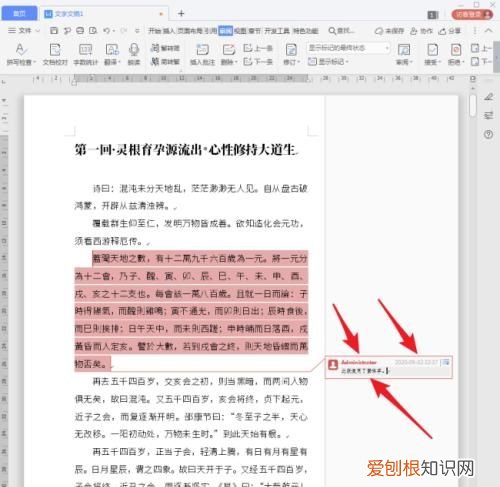Open the review pane tool (审阅)

click(404, 54)
